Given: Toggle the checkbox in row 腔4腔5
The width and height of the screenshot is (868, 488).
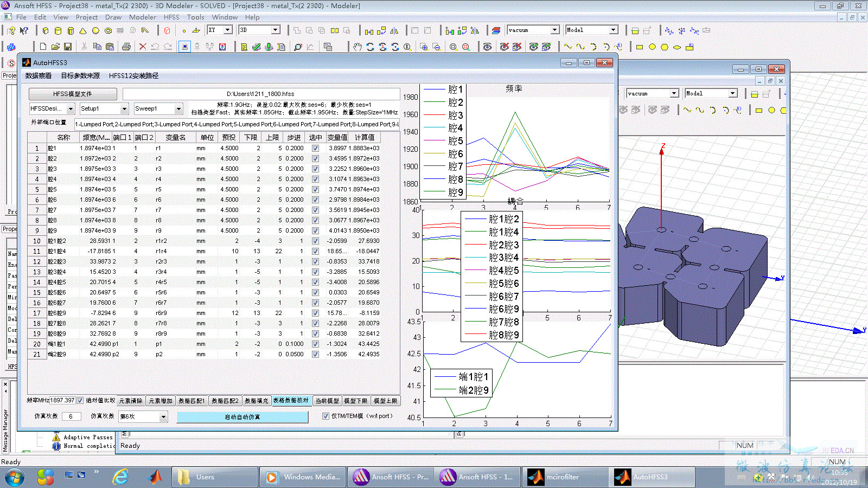Looking at the screenshot, I should click(x=315, y=282).
